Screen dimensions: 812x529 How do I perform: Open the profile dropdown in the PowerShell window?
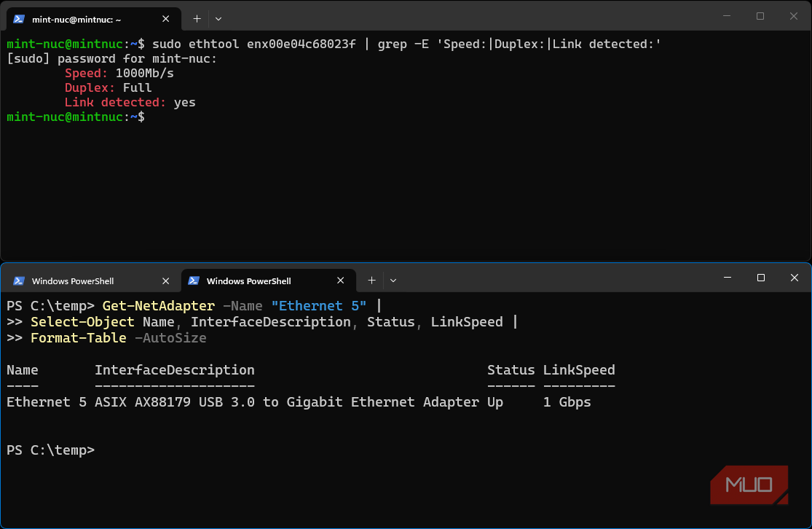(x=393, y=281)
